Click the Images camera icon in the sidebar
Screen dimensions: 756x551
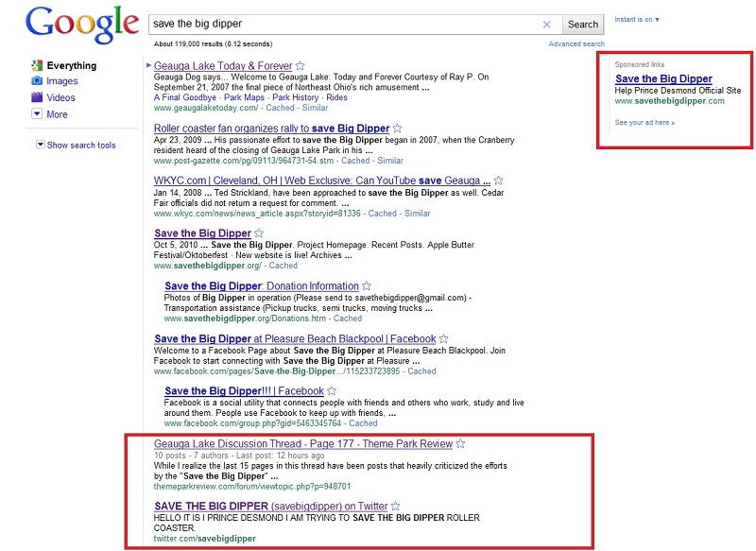point(37,81)
